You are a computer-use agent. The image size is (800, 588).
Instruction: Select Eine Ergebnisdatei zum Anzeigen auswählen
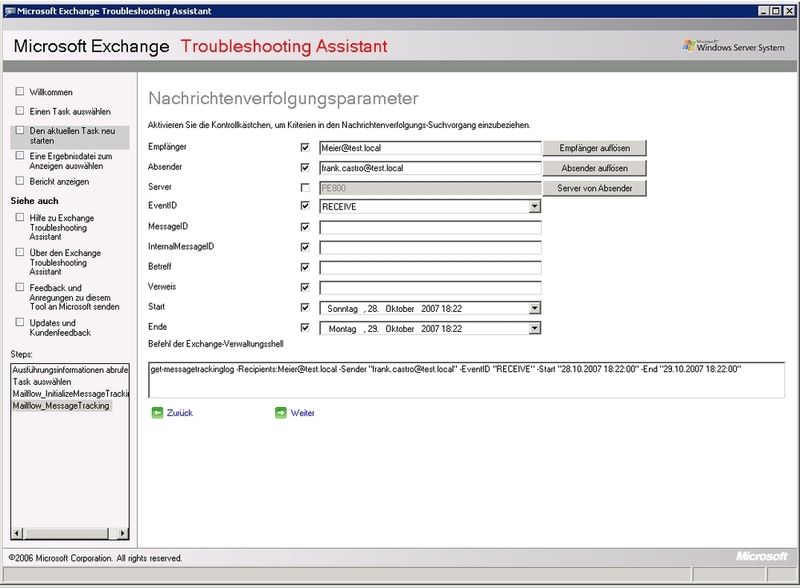[x=70, y=161]
